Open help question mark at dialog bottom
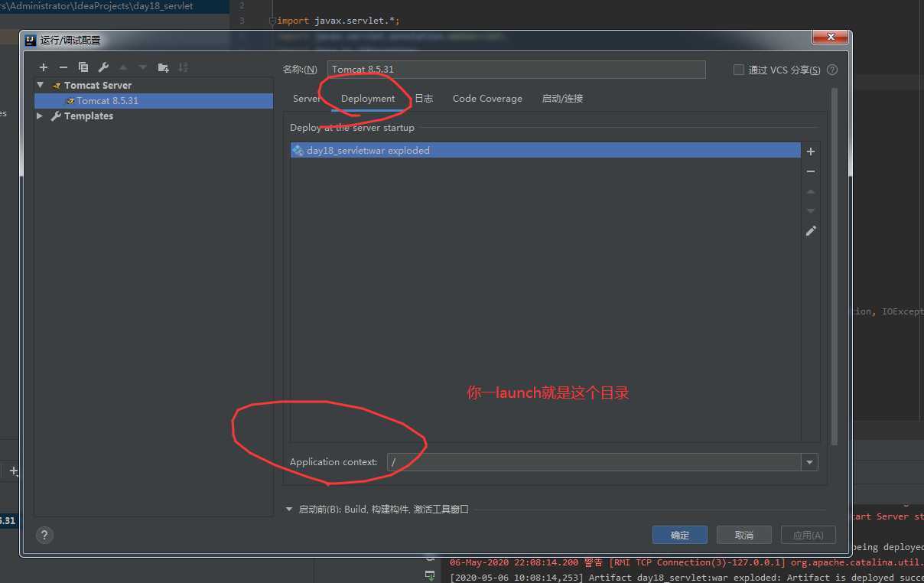 tap(44, 535)
